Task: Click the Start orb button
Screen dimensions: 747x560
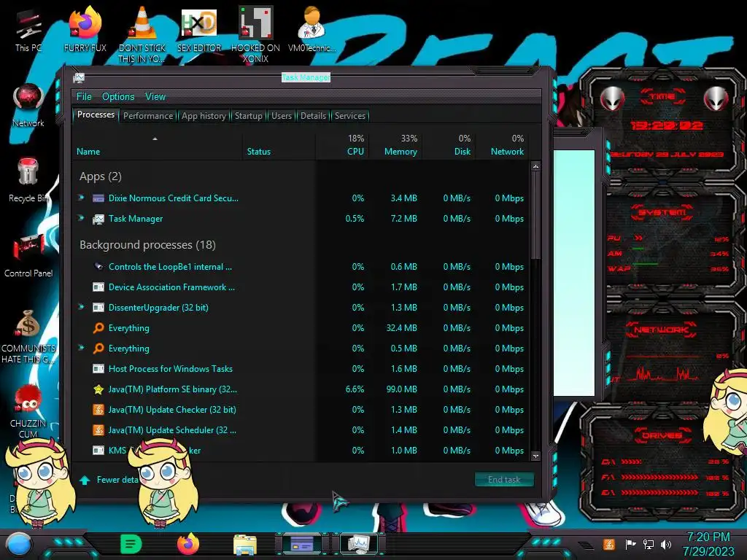Action: coord(18,544)
